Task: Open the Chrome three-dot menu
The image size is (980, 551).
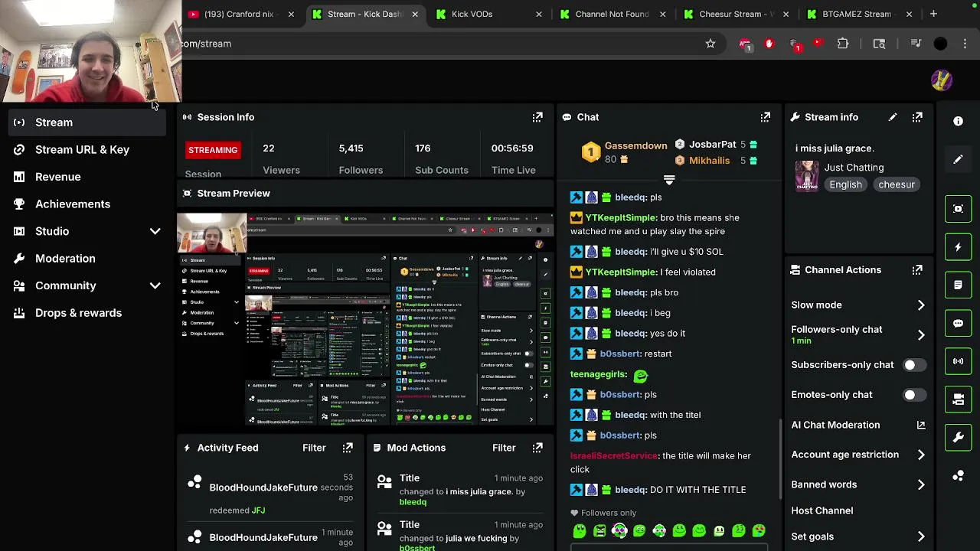Action: pyautogui.click(x=965, y=44)
